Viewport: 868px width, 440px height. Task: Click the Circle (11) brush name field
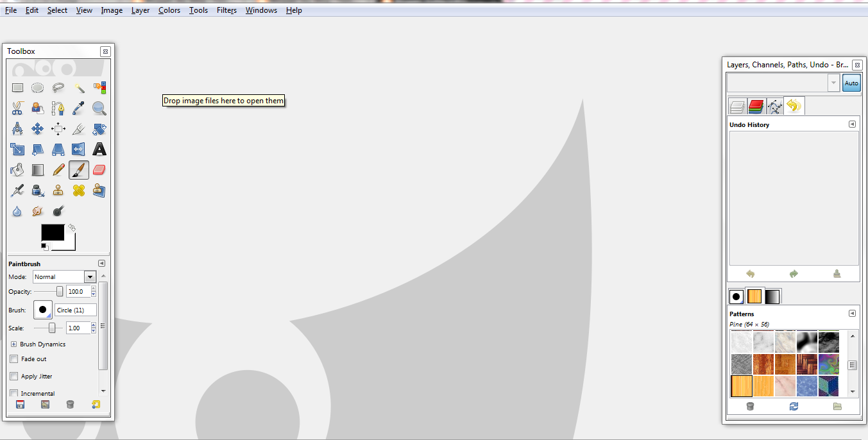[76, 310]
